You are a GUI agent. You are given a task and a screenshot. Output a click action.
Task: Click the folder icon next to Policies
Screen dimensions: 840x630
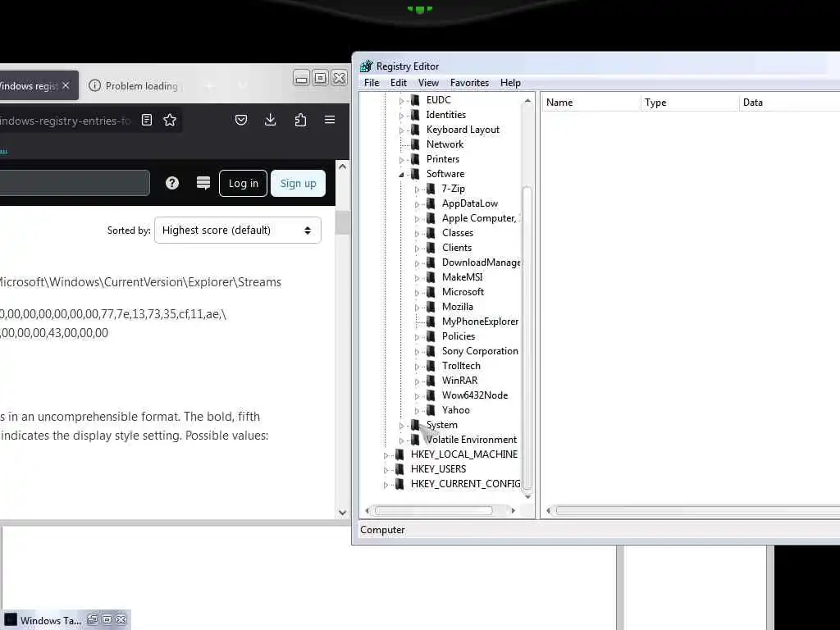click(x=431, y=336)
